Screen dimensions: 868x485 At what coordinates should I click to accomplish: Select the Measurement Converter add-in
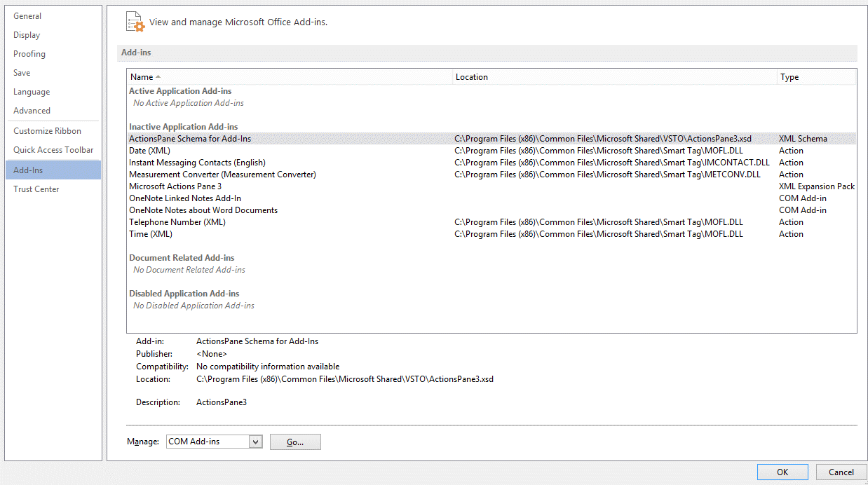[491, 175]
